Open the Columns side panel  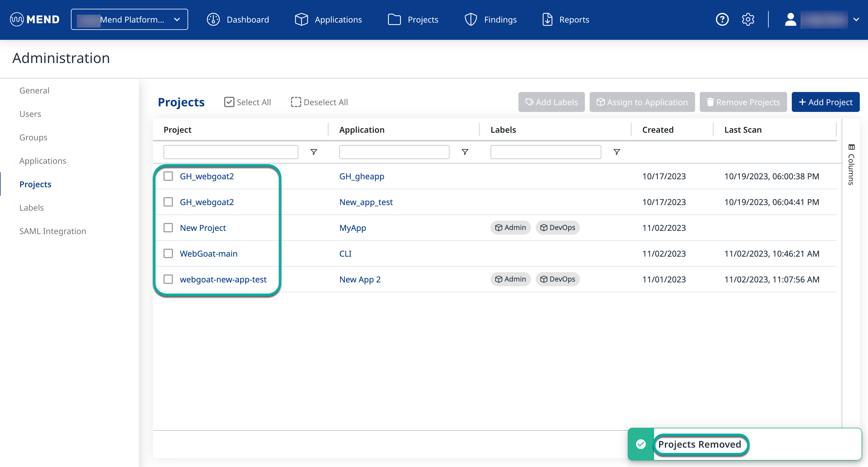click(851, 165)
